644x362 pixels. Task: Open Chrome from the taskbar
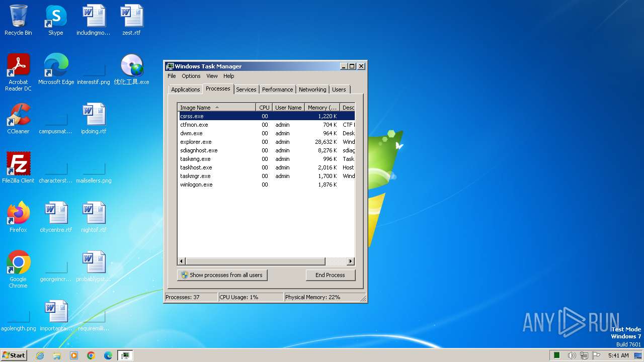pos(91,355)
